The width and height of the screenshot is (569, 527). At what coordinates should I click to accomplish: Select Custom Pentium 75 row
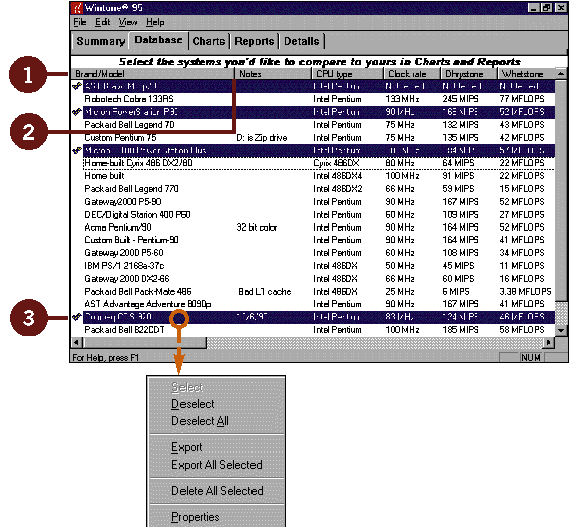(x=319, y=138)
